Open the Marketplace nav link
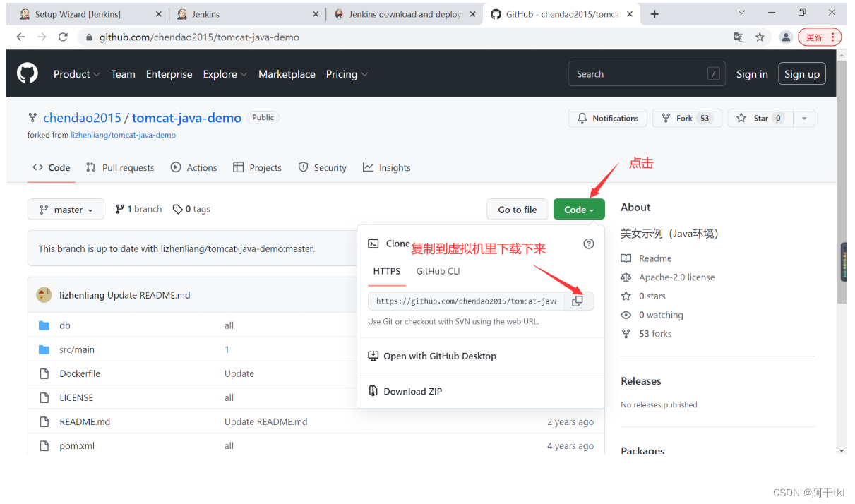The width and height of the screenshot is (855, 504). (287, 74)
